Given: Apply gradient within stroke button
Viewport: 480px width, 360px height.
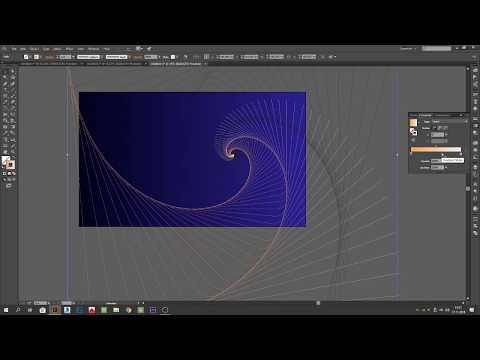Looking at the screenshot, I should click(436, 128).
